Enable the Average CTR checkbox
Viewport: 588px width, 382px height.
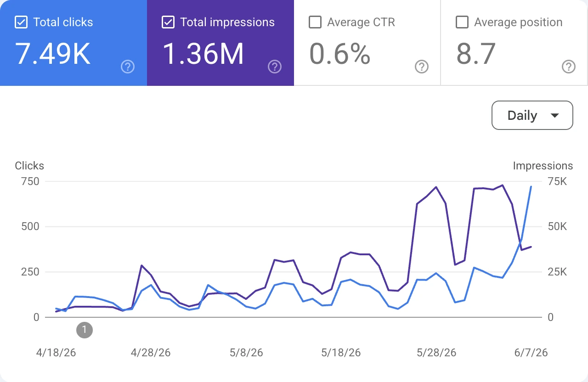point(315,22)
